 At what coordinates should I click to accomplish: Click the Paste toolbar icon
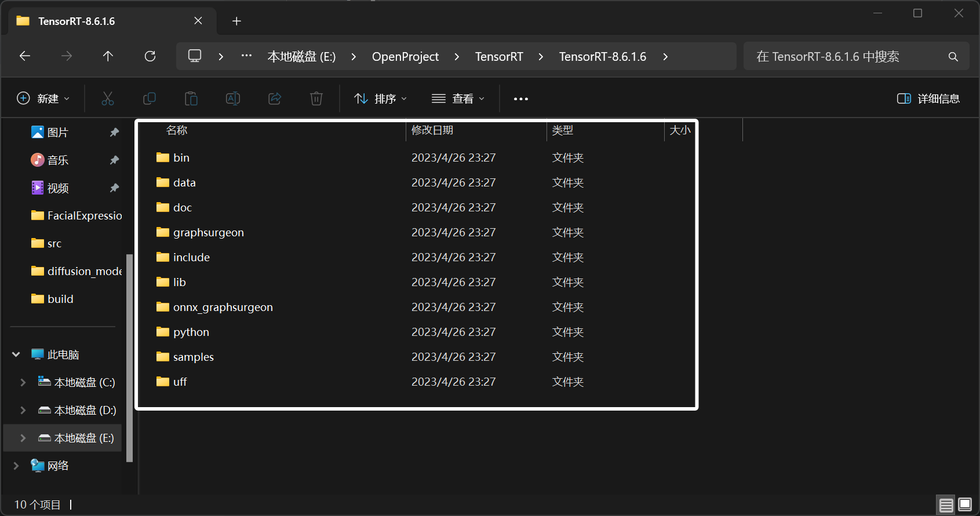tap(191, 98)
